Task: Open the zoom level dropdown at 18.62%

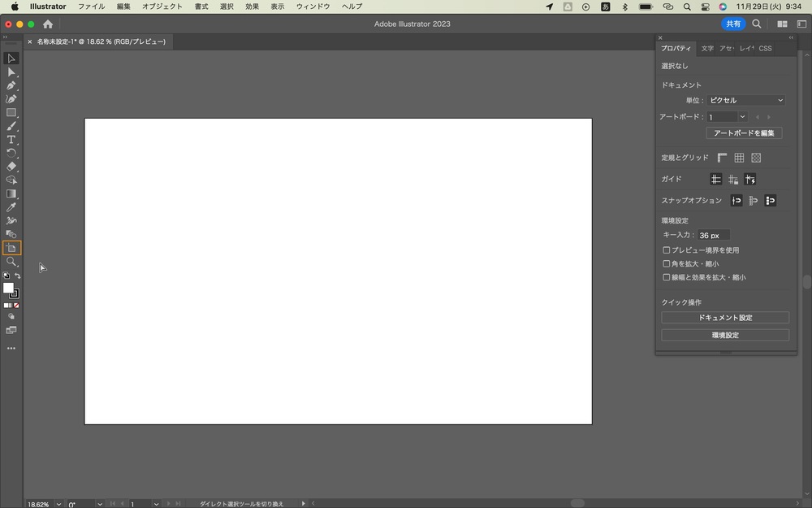Action: (x=58, y=504)
